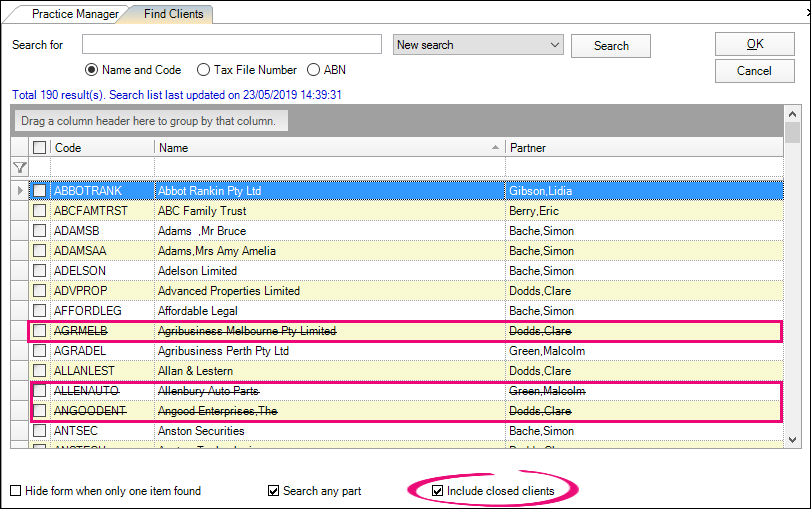
Task: Switch to the Practice Manager tab
Action: pos(74,14)
